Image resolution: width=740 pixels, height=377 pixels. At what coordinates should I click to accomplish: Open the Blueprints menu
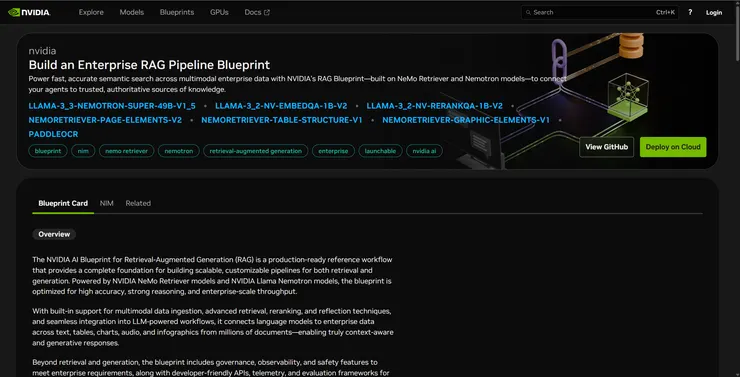pyautogui.click(x=177, y=12)
